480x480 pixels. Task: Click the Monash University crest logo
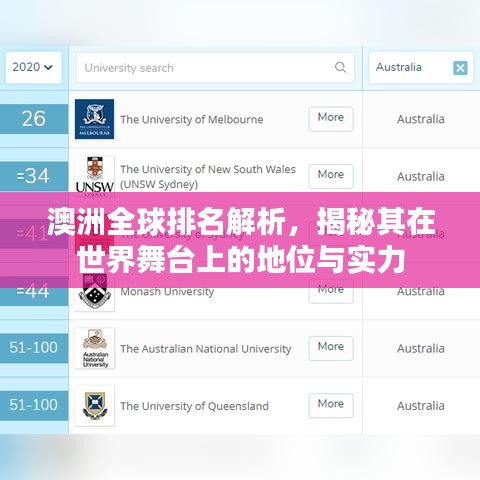pos(95,291)
